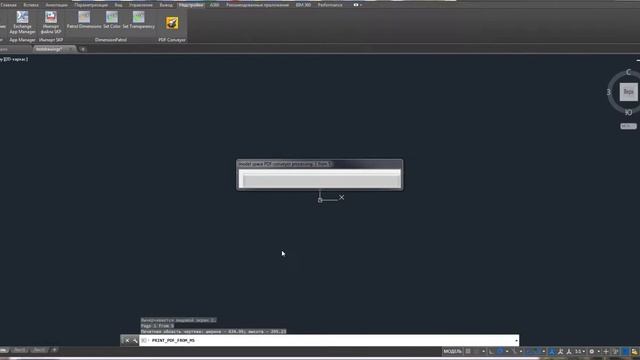Viewport: 640px width, 360px height.
Task: Click the Customization icon at status bar end
Action: pyautogui.click(x=635, y=351)
